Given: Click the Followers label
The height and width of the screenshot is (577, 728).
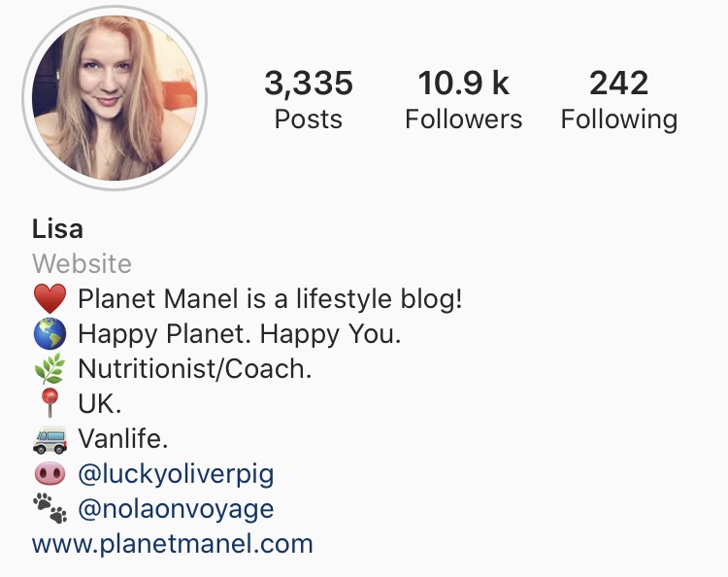Looking at the screenshot, I should (x=463, y=119).
